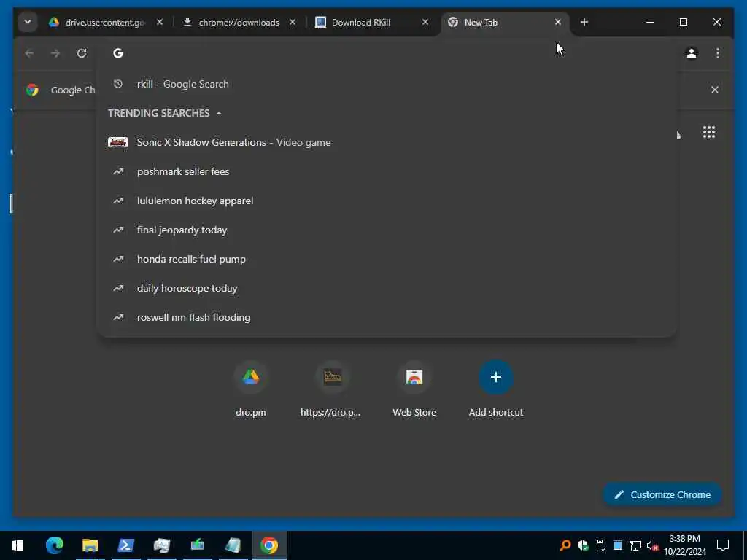The height and width of the screenshot is (560, 747).
Task: Close the Download RKill tab
Action: 425,22
